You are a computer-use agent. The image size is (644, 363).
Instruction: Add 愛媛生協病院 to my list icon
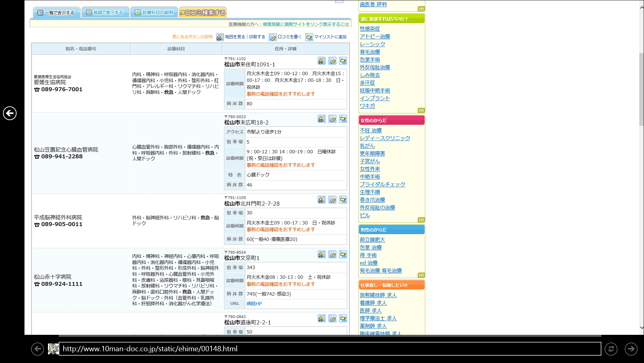(x=343, y=61)
